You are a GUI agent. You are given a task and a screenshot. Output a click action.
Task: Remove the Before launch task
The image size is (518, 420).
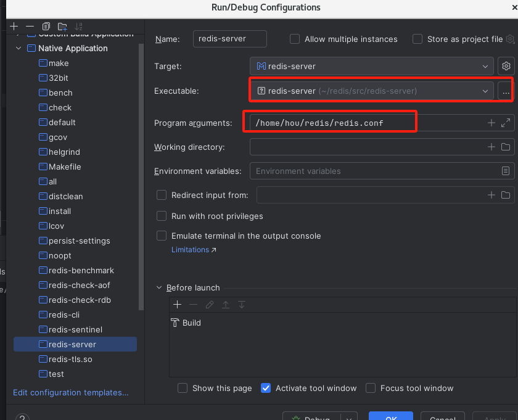pos(193,304)
